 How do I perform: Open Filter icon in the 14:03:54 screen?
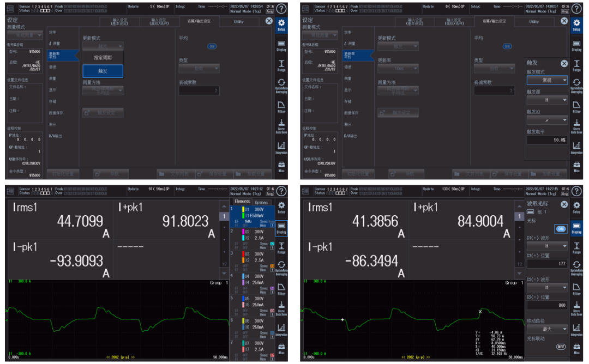[x=281, y=107]
